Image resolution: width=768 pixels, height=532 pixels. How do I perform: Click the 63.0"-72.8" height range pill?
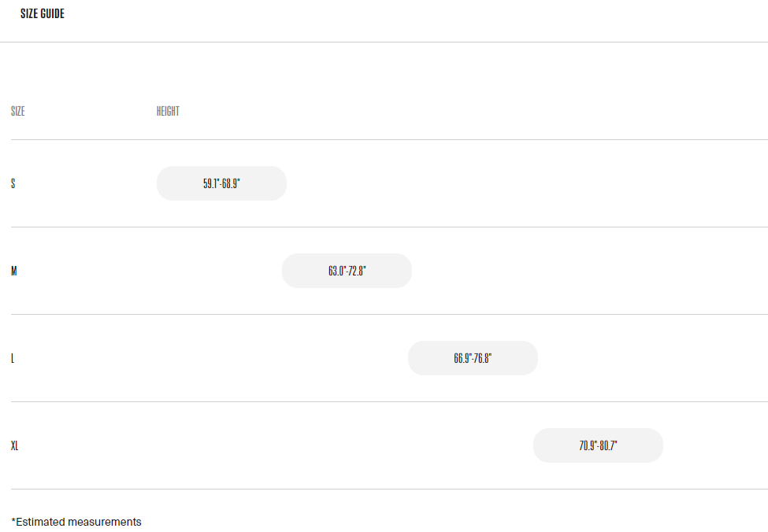[x=347, y=272]
